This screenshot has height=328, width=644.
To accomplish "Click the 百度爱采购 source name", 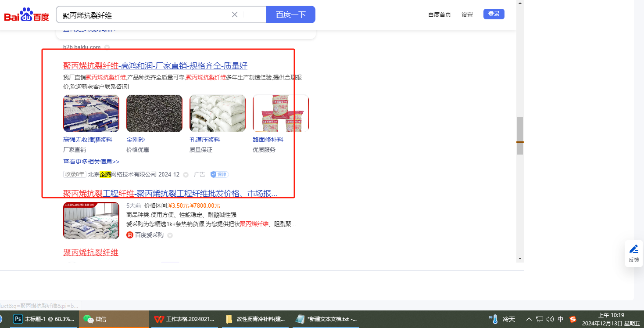I will 149,235.
